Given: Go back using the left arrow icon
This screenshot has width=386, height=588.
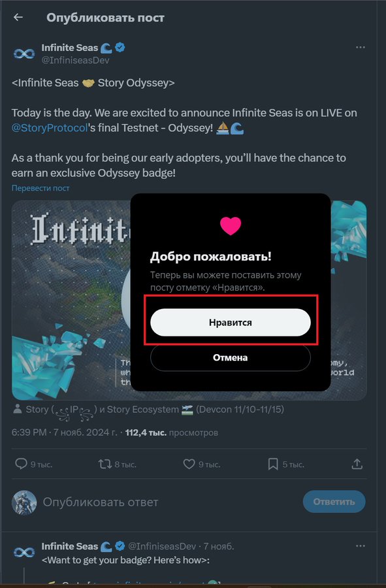Looking at the screenshot, I should pyautogui.click(x=18, y=17).
